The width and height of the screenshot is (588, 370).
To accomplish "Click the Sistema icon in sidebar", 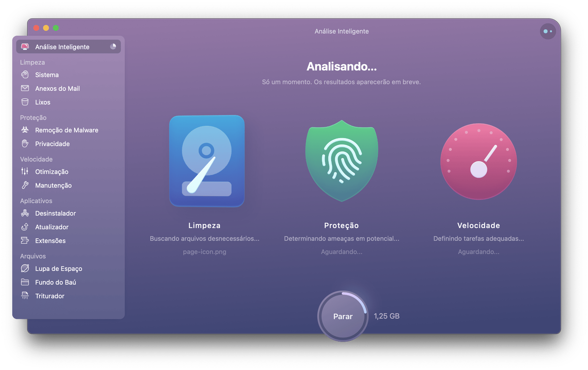I will (25, 74).
